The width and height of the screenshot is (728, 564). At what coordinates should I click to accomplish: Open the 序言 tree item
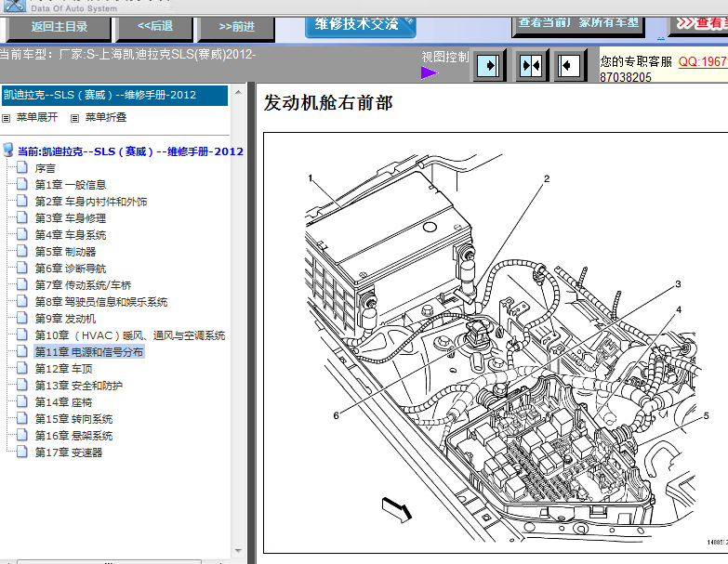tap(46, 168)
